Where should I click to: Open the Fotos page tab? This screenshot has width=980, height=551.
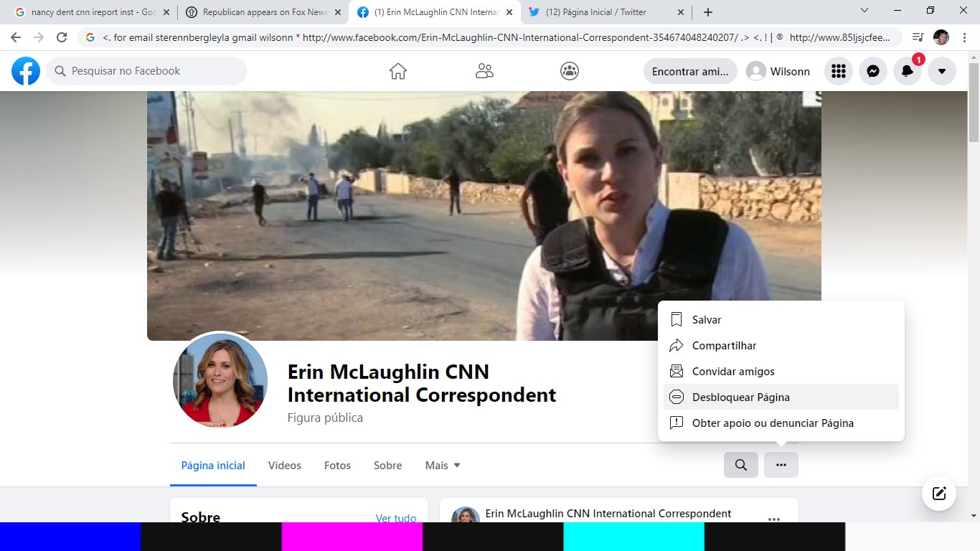337,466
